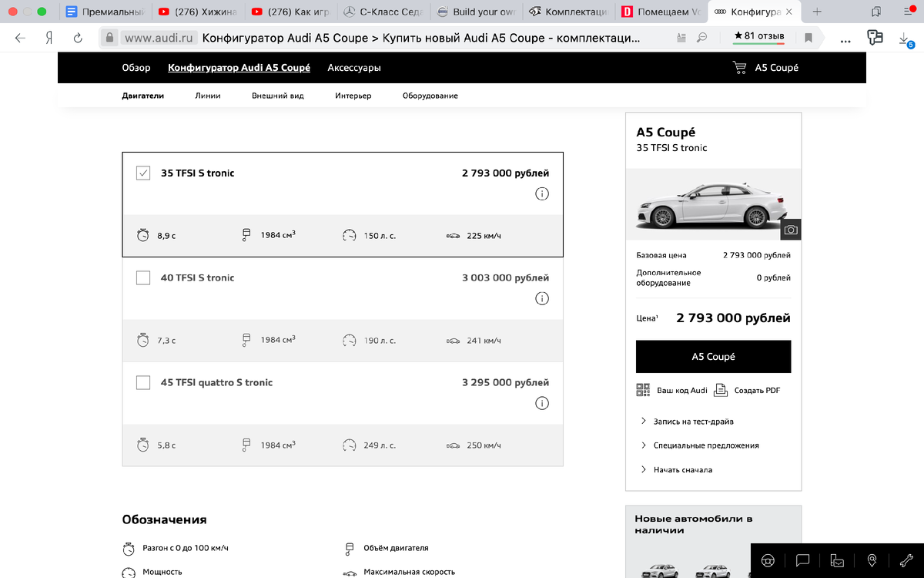The image size is (924, 578).
Task: Switch to Помещаем V tab
Action: [x=662, y=12]
